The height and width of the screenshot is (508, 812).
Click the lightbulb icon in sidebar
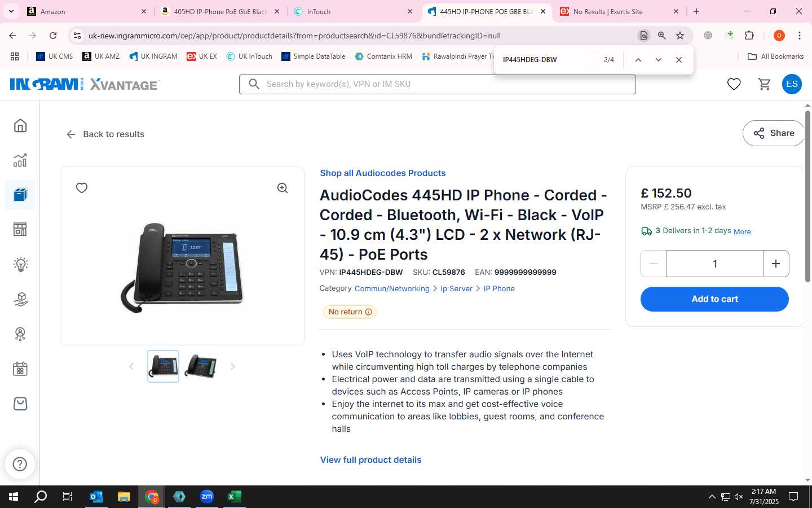[20, 264]
